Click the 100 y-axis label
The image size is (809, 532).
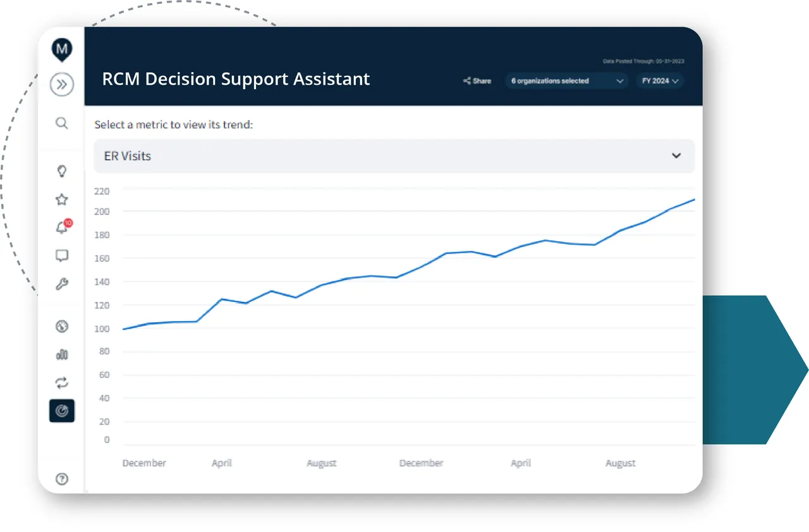[102, 329]
